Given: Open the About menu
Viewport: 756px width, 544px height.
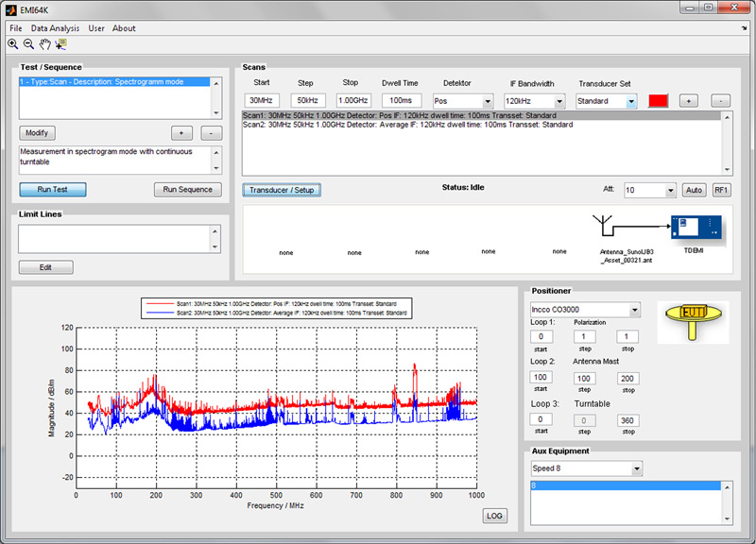Looking at the screenshot, I should pos(124,28).
